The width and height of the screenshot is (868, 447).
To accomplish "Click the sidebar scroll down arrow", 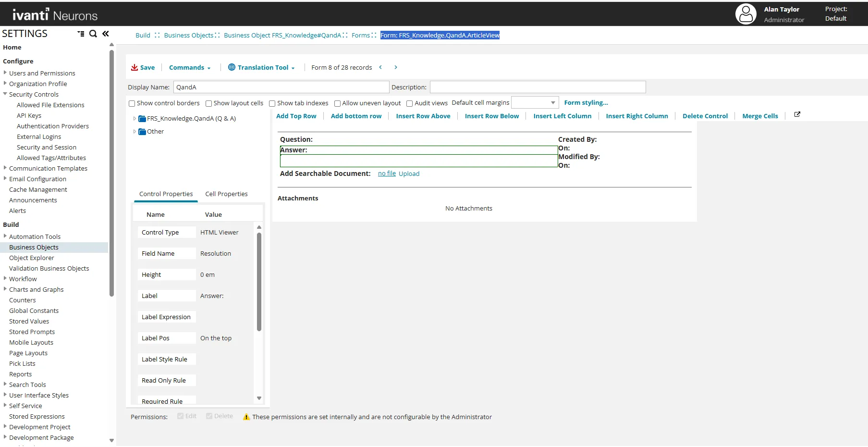I will 111,440.
